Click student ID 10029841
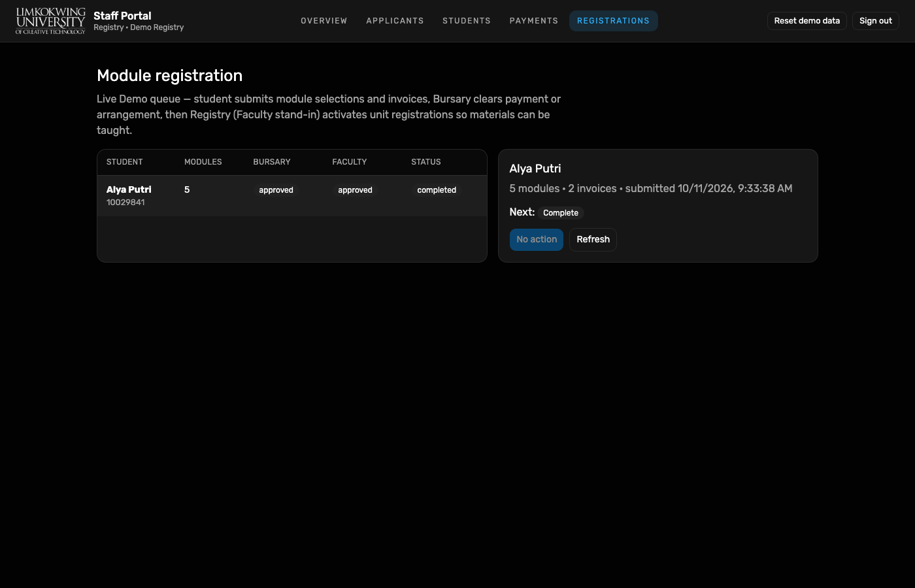 point(125,203)
